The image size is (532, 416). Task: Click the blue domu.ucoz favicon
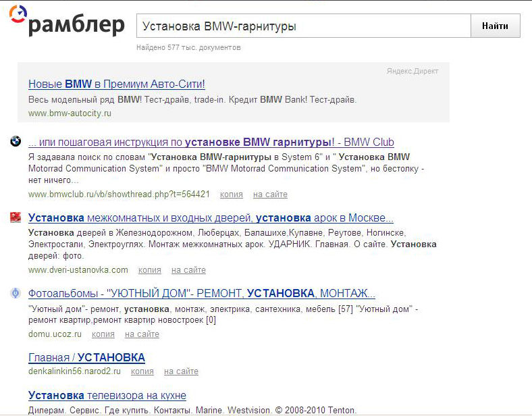pyautogui.click(x=16, y=292)
